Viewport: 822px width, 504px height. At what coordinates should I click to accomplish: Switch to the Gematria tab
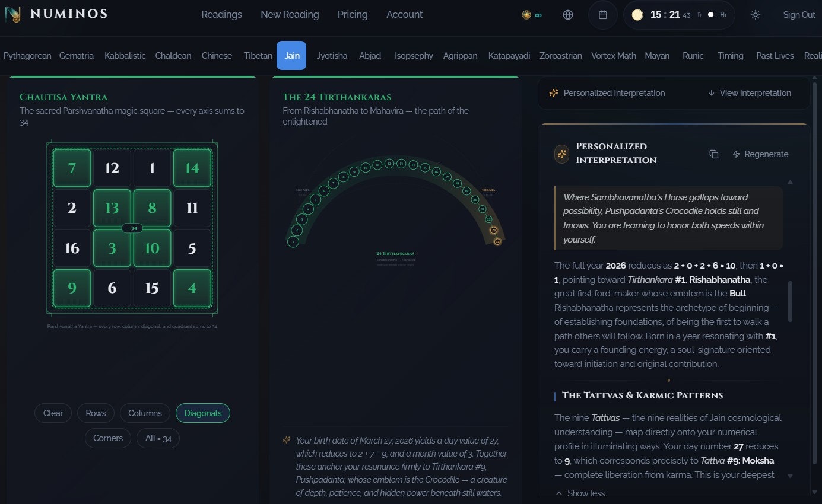coord(77,56)
